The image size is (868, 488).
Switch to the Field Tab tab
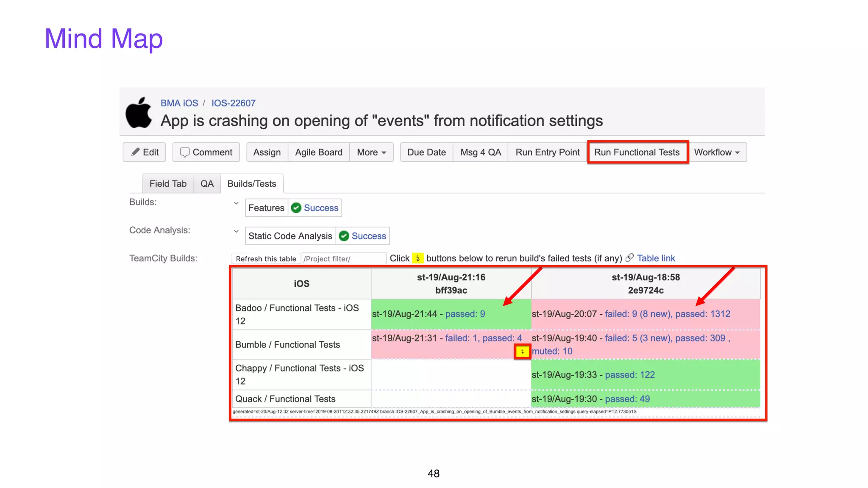pos(168,183)
